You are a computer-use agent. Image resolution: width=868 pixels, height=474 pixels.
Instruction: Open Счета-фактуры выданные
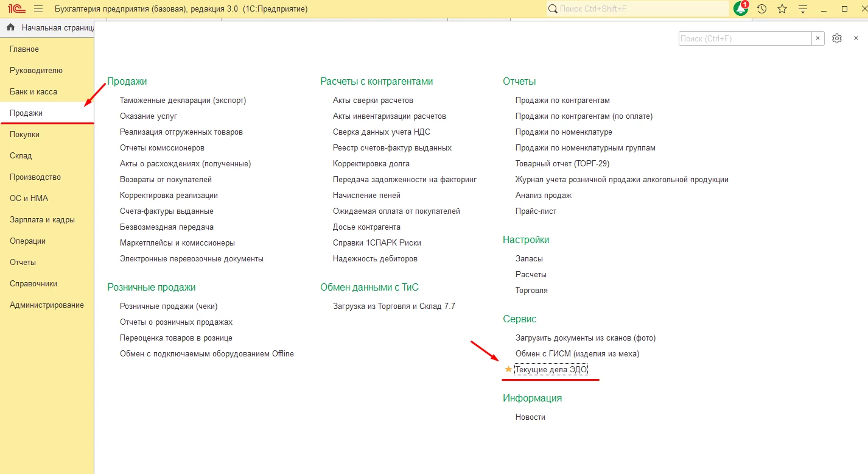[x=166, y=211]
